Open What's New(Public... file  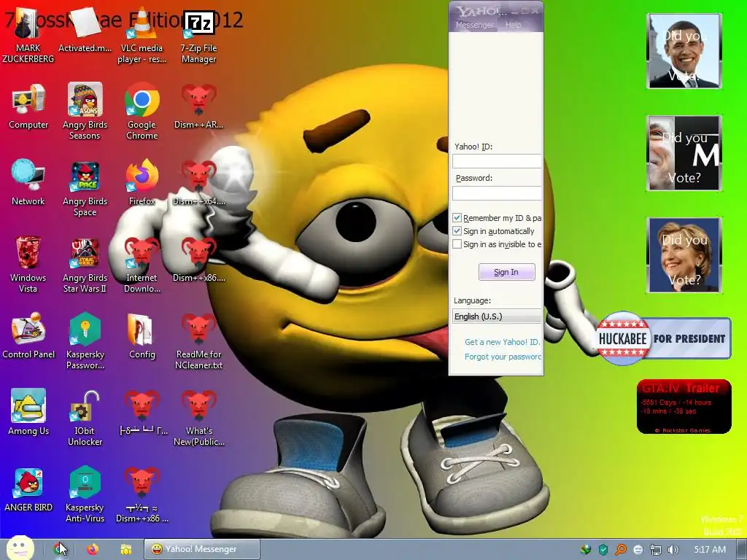pyautogui.click(x=198, y=418)
